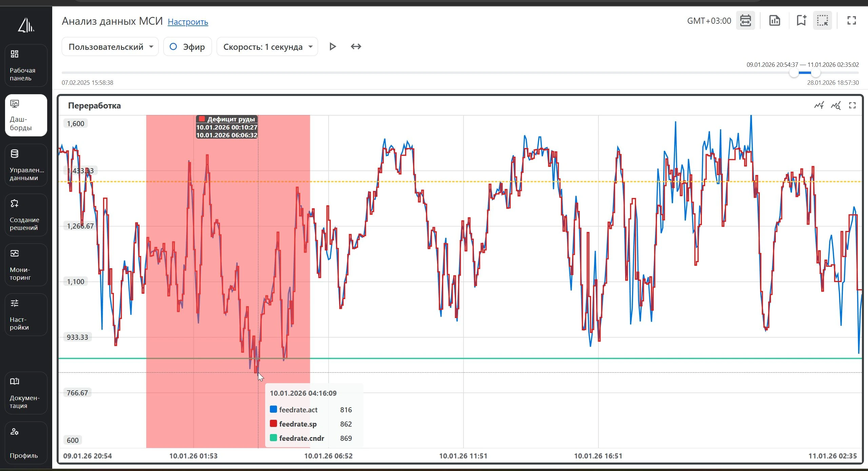Click the chart search analysis icon

836,105
